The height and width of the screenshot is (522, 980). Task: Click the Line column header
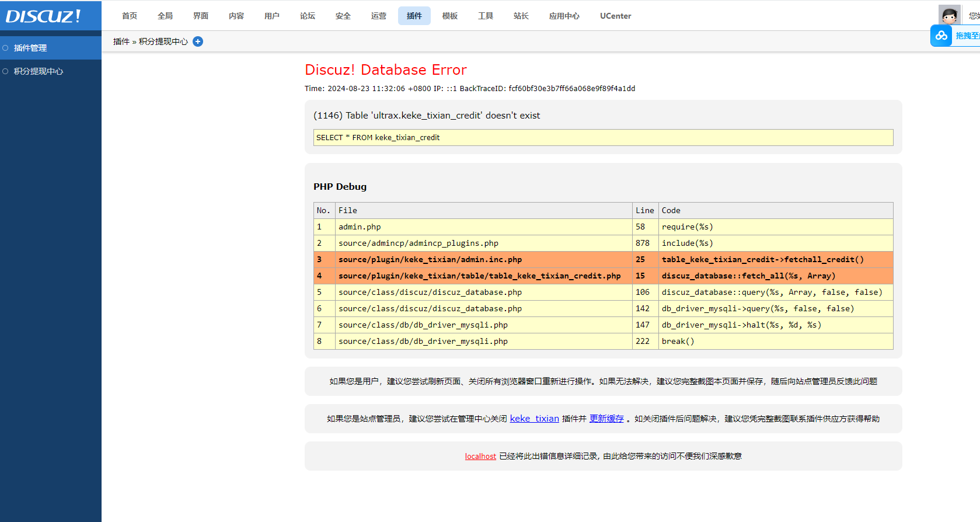pyautogui.click(x=645, y=211)
